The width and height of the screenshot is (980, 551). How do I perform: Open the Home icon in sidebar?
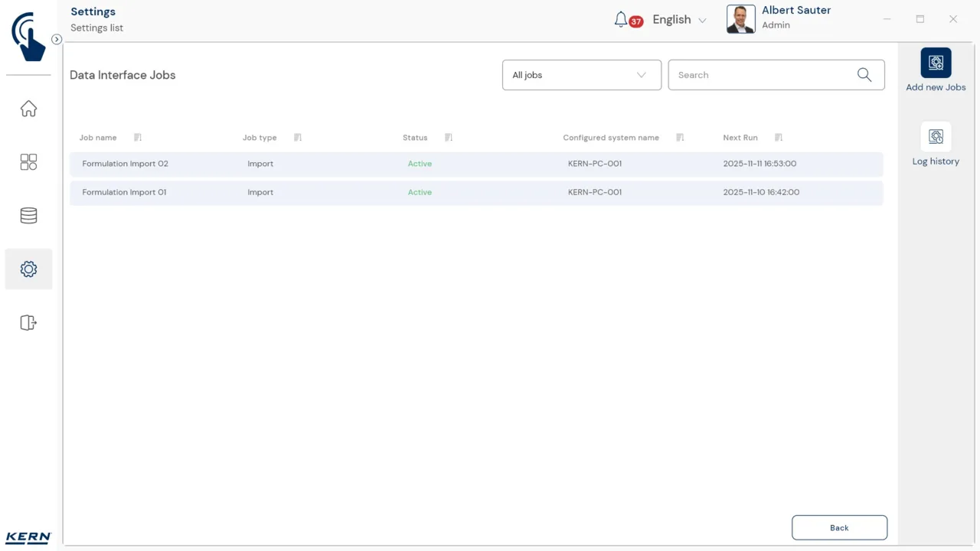pyautogui.click(x=28, y=109)
